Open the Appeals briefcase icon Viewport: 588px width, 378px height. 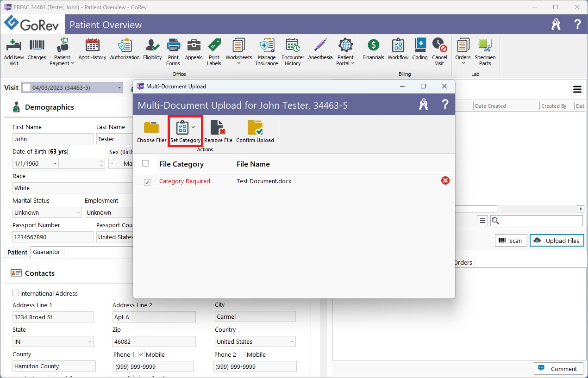(x=194, y=45)
